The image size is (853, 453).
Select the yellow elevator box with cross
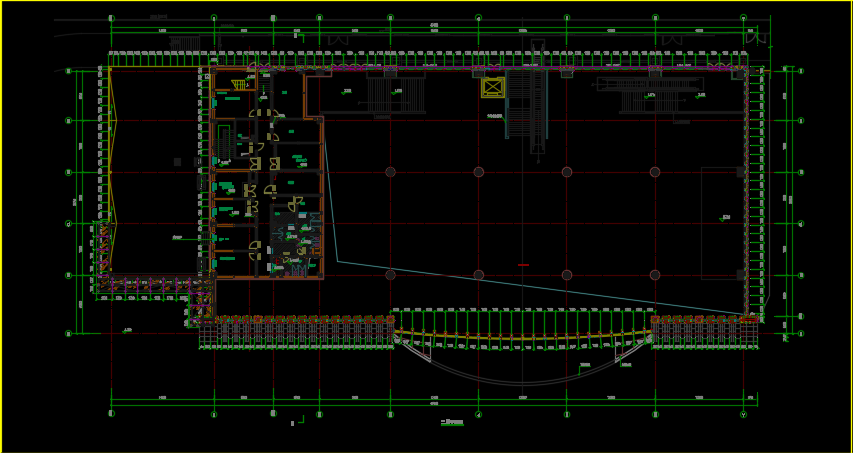click(493, 88)
